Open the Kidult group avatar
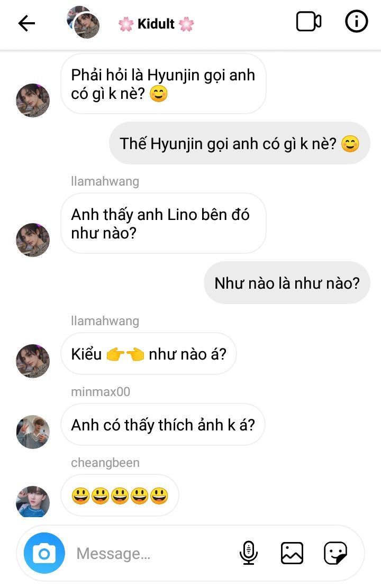381x588 pixels. coord(84,22)
